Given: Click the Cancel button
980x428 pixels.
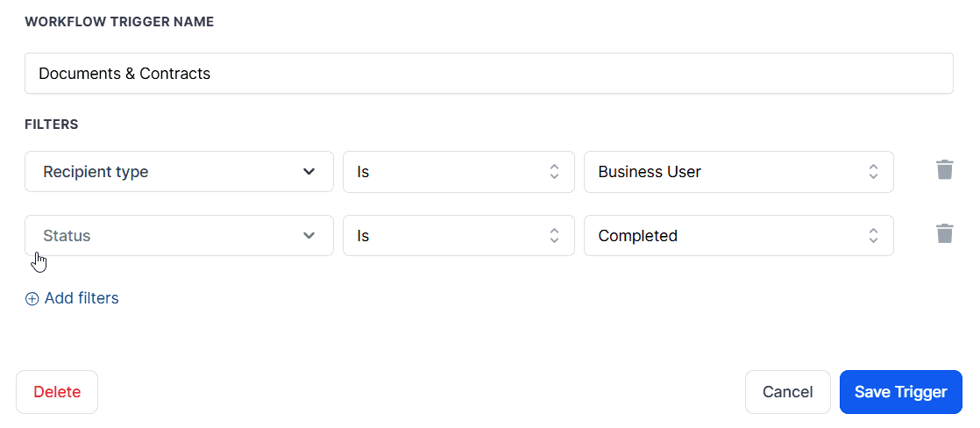Looking at the screenshot, I should (x=787, y=392).
